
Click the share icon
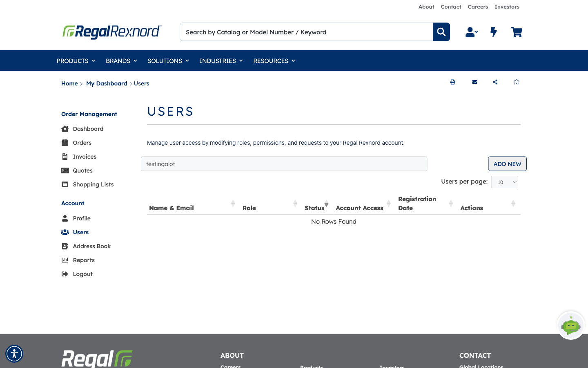pyautogui.click(x=495, y=82)
